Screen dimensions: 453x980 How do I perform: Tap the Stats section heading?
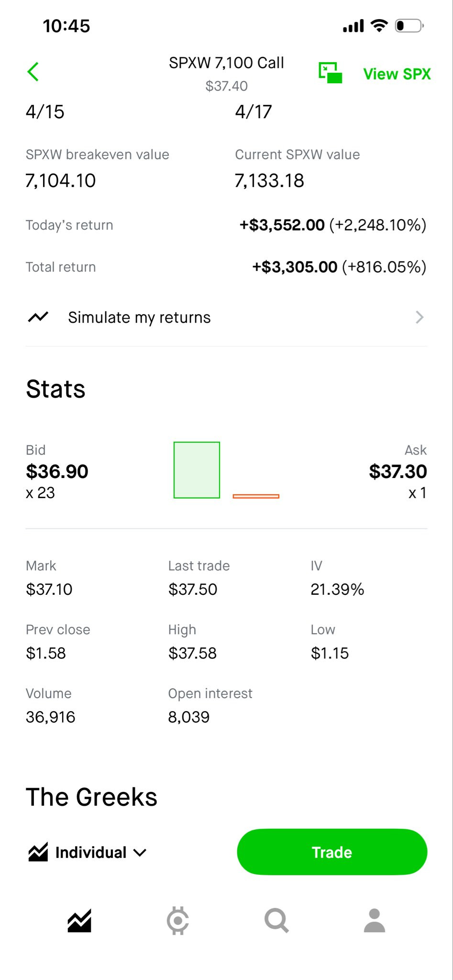pyautogui.click(x=55, y=389)
